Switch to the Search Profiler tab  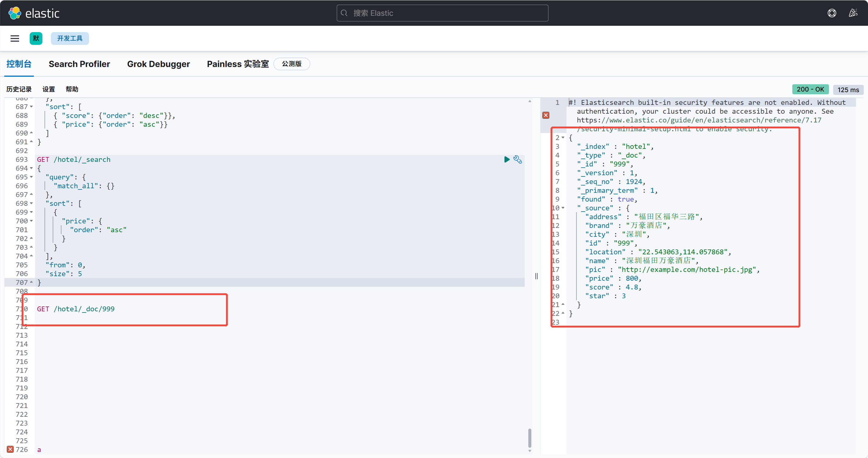click(79, 64)
